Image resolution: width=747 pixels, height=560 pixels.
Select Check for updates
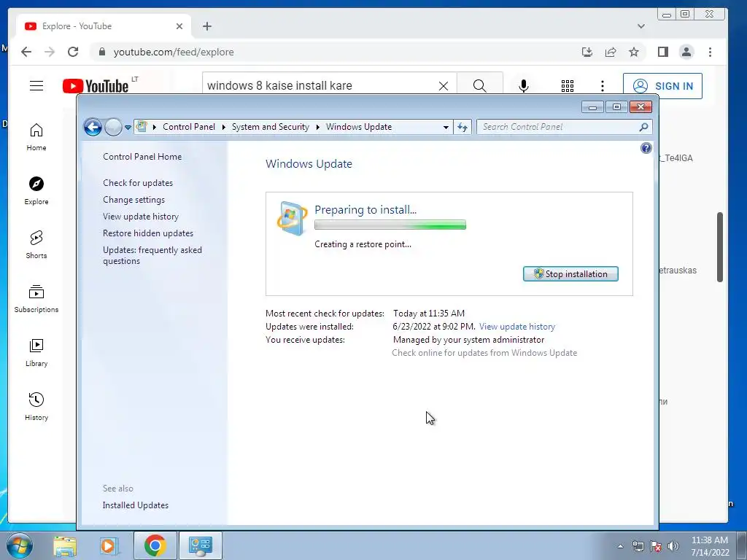(138, 183)
